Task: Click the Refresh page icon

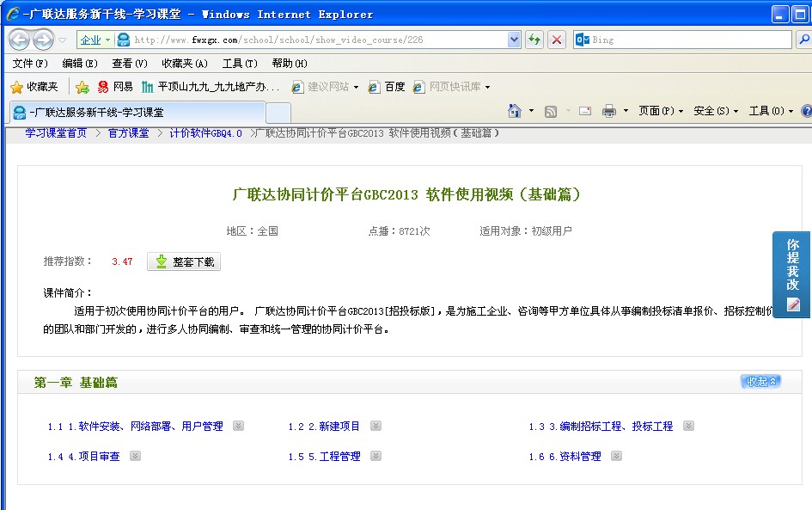Action: (534, 40)
